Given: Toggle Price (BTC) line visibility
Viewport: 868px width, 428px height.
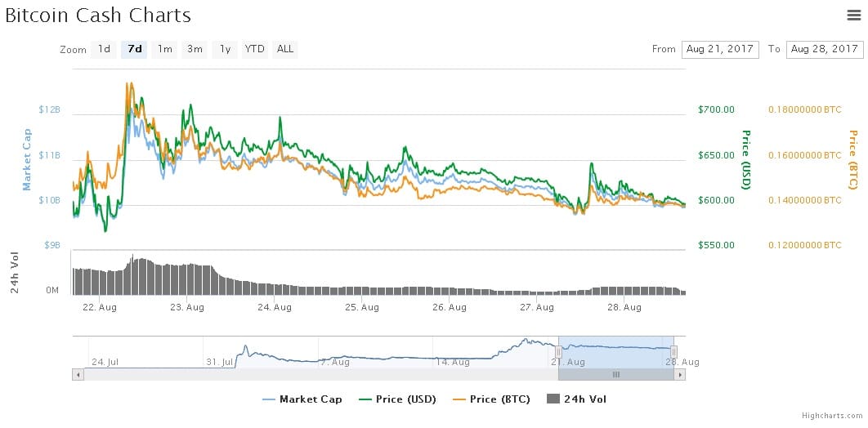Looking at the screenshot, I should coord(491,399).
